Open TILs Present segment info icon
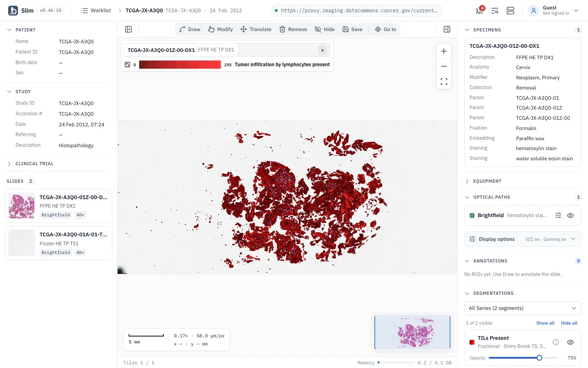 [556, 342]
